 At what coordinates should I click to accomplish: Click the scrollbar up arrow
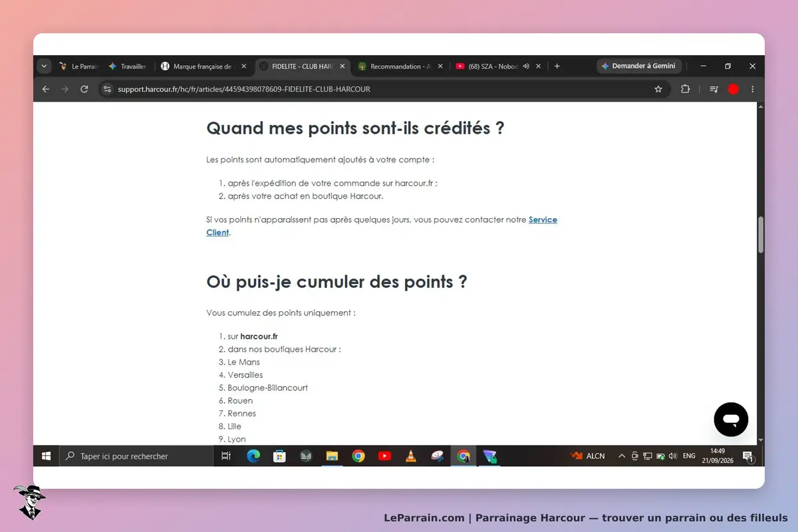coord(761,106)
